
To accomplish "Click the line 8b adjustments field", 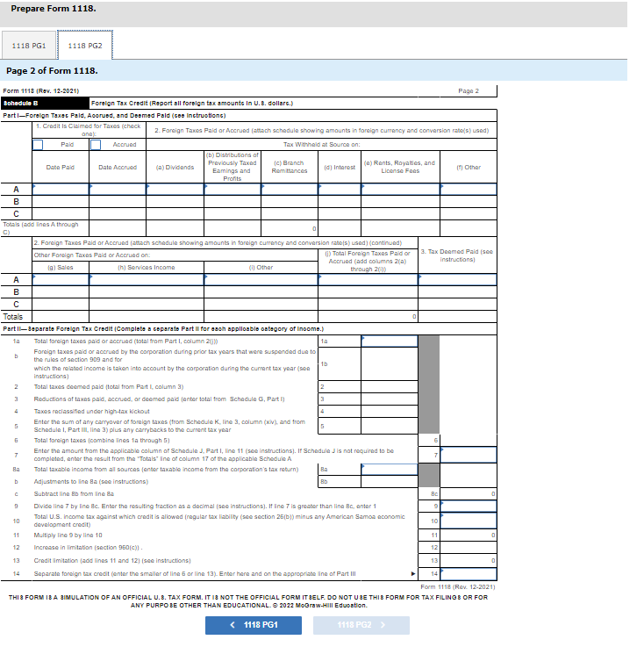I will point(390,482).
